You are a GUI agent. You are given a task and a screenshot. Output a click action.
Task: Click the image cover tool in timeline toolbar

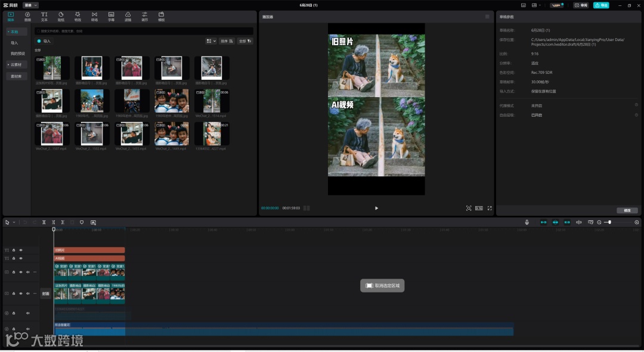coord(93,222)
